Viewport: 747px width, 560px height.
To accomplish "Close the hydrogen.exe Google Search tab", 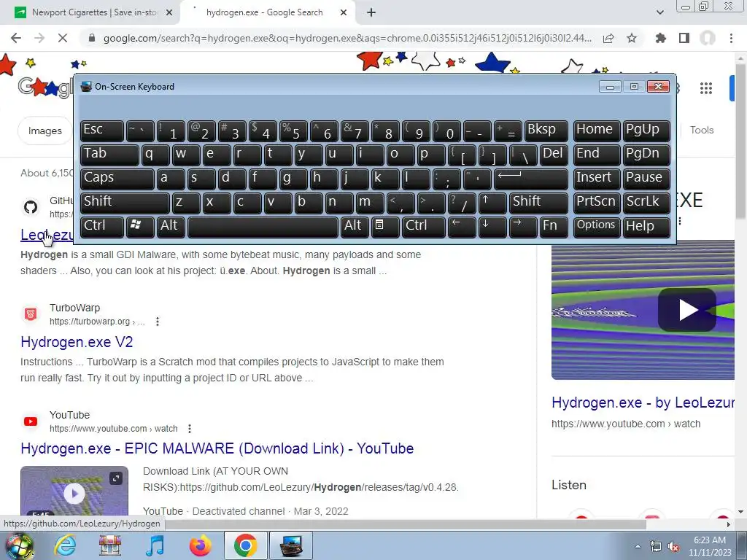I will [344, 13].
